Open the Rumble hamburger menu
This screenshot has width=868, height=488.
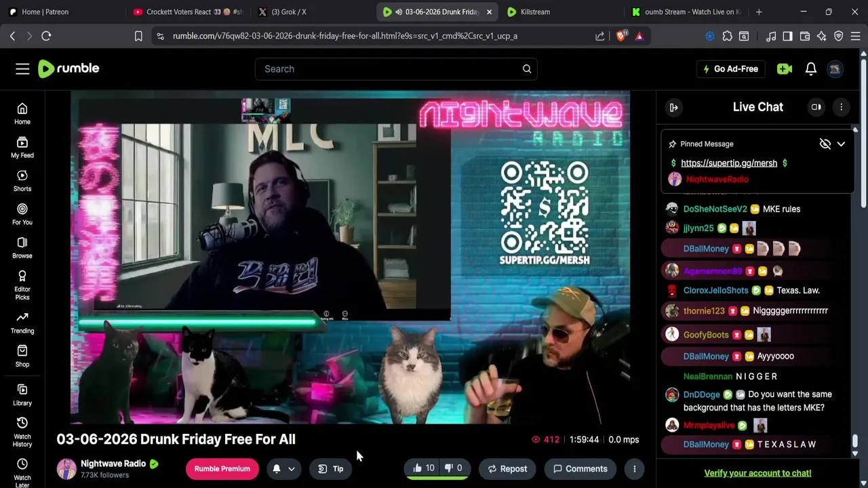[22, 68]
